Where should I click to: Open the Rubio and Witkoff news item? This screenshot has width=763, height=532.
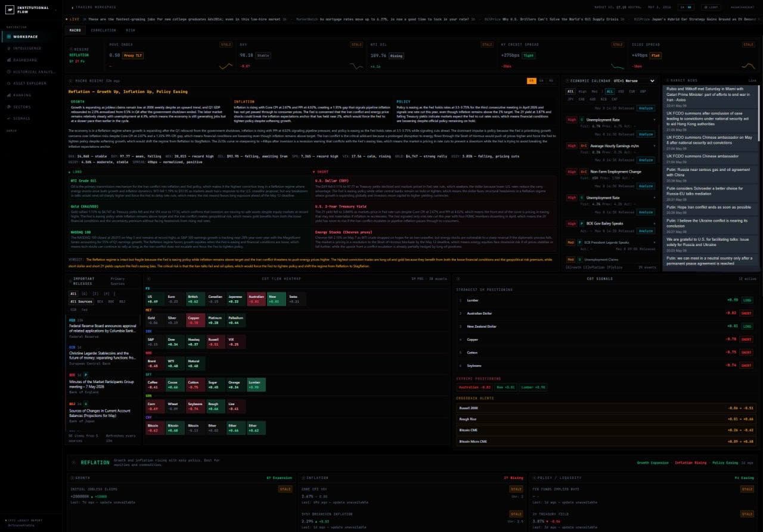(x=709, y=97)
